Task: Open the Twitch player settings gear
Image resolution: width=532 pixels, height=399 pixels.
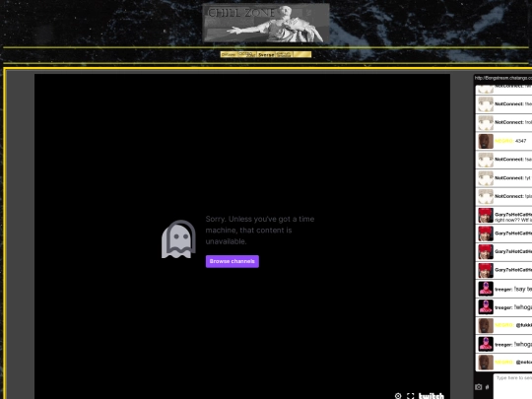Action: pos(398,396)
